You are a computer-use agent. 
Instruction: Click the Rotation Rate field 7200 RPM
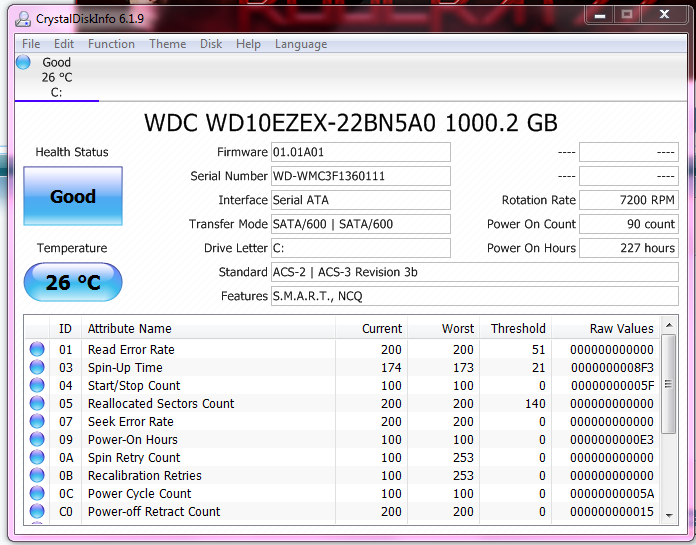click(x=629, y=200)
